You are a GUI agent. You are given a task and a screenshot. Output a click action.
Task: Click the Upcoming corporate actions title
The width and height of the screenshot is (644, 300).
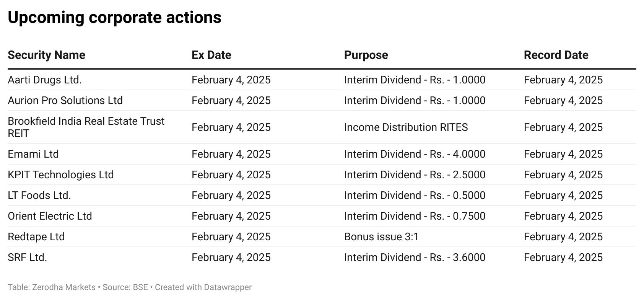(x=114, y=18)
